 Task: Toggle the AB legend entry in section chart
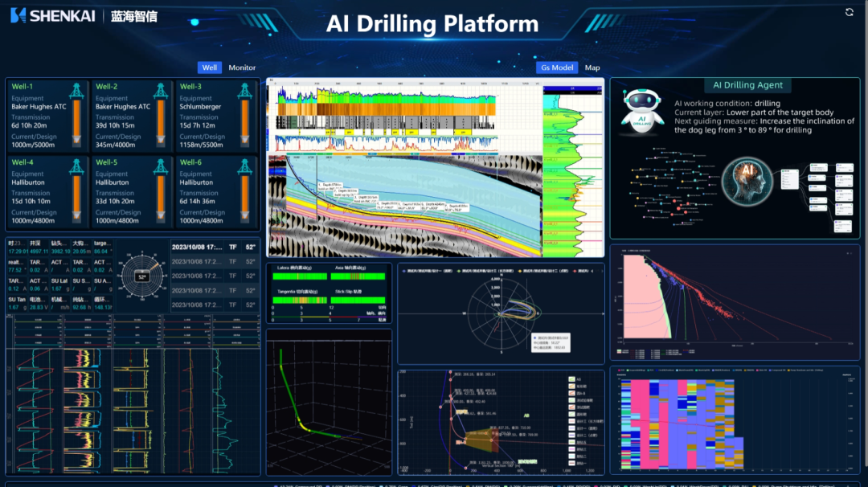pos(575,379)
